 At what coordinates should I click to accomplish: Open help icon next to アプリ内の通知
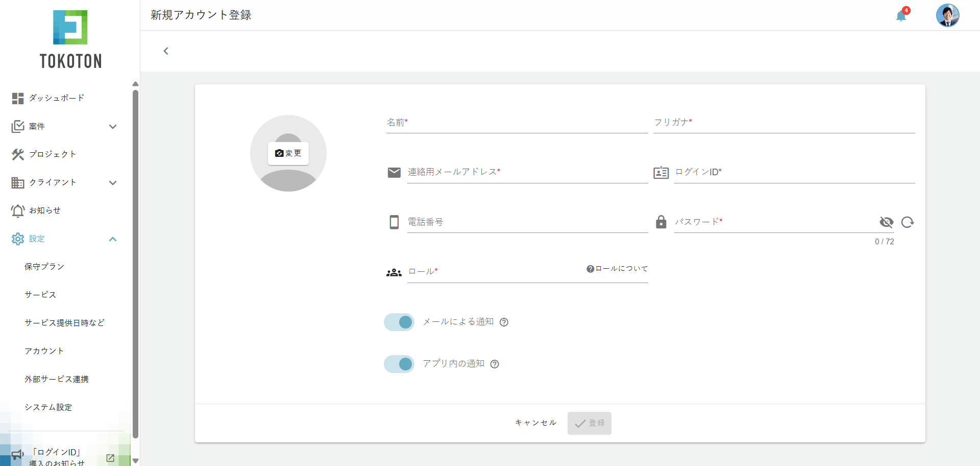[495, 364]
